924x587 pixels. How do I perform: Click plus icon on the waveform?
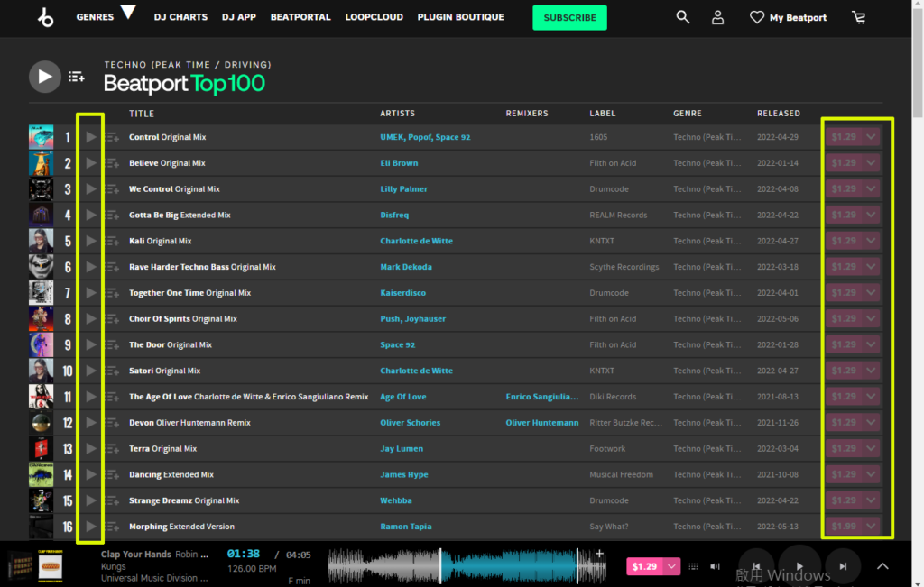point(599,554)
